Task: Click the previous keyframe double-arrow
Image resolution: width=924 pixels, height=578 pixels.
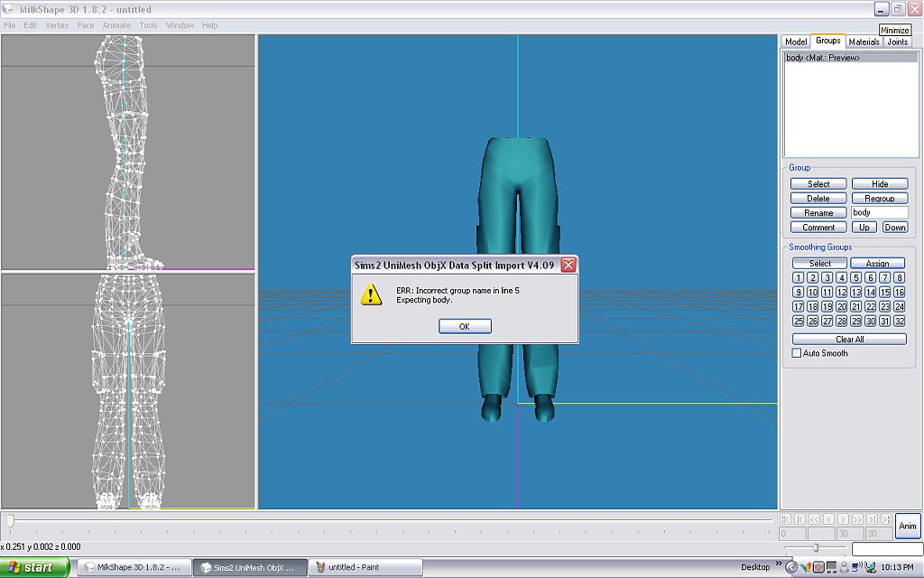Action: (814, 519)
